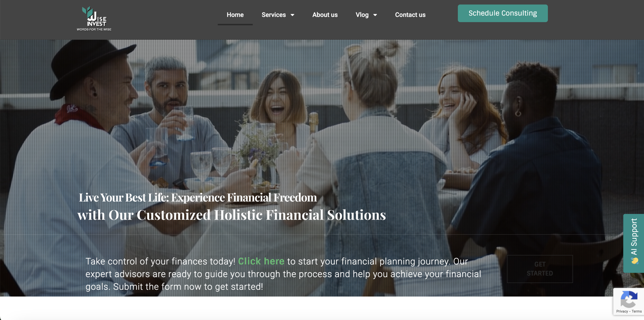Click the hero headline Live Your Best Life
This screenshot has height=320, width=644.
coord(198,197)
